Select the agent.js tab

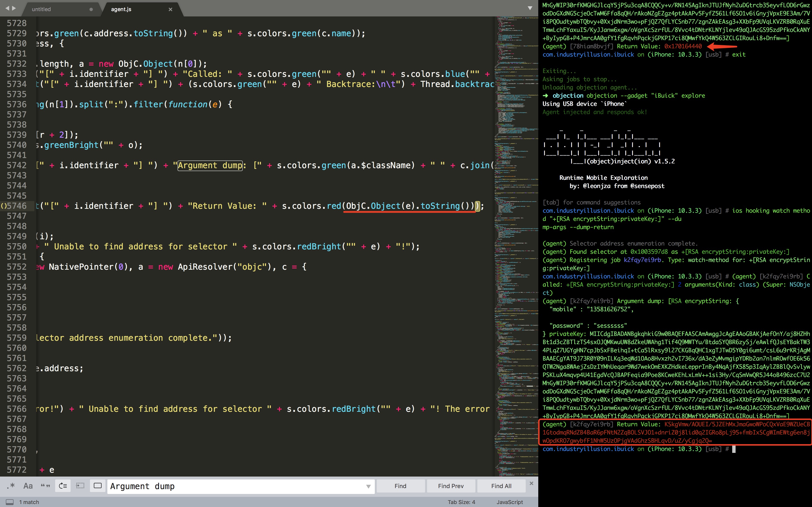click(x=121, y=9)
